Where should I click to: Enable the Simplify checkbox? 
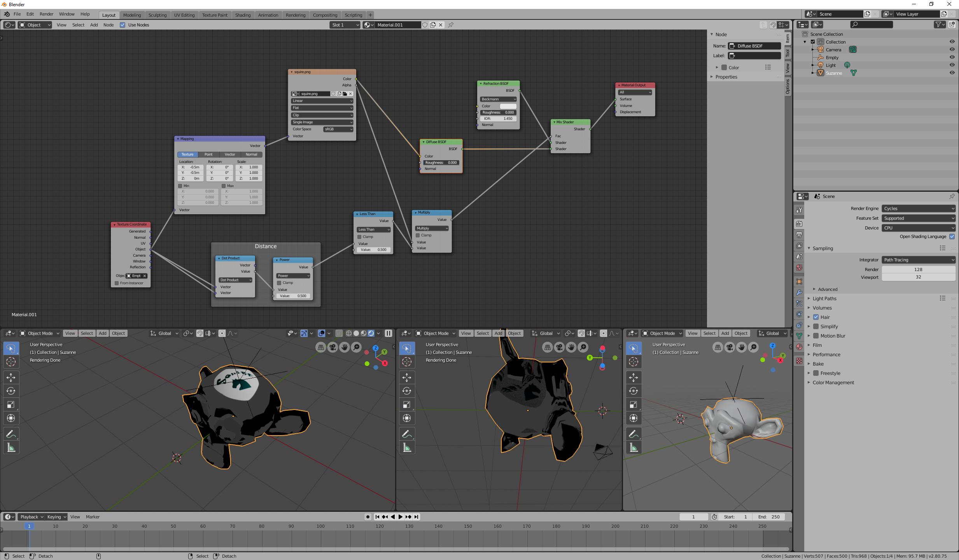tap(816, 326)
